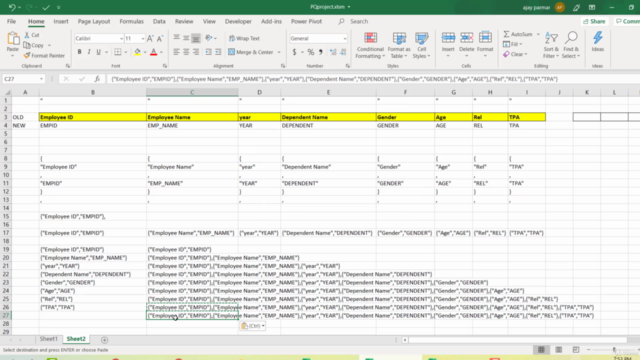Viewport: 640px width, 360px height.
Task: Switch to the Power Pivot ribbon tab
Action: 306,21
